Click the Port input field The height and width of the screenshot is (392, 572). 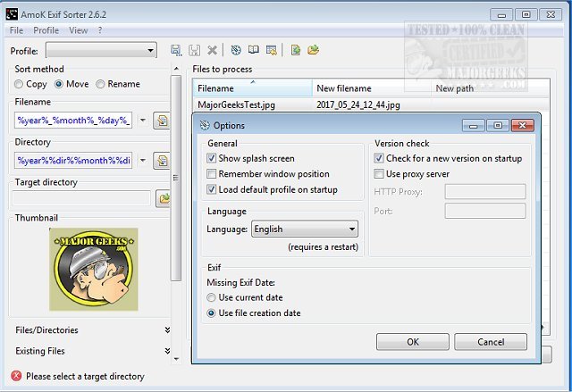485,211
